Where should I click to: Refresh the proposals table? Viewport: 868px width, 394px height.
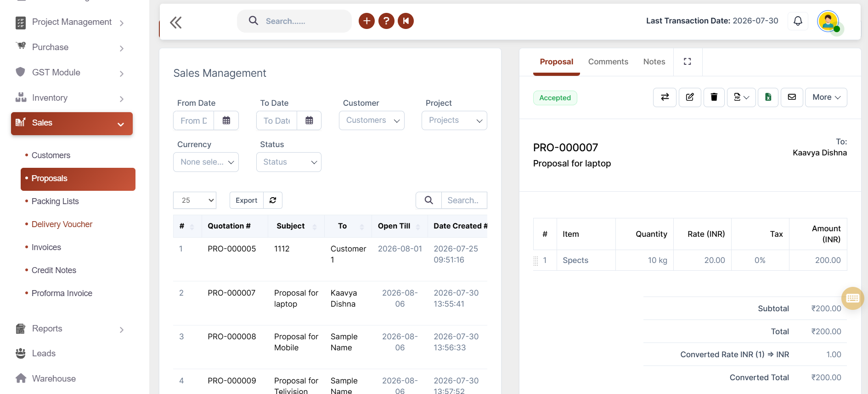coord(273,200)
